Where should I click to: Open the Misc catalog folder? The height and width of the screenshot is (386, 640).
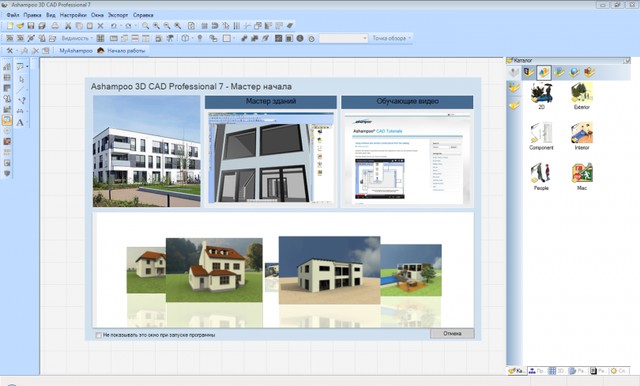point(582,176)
